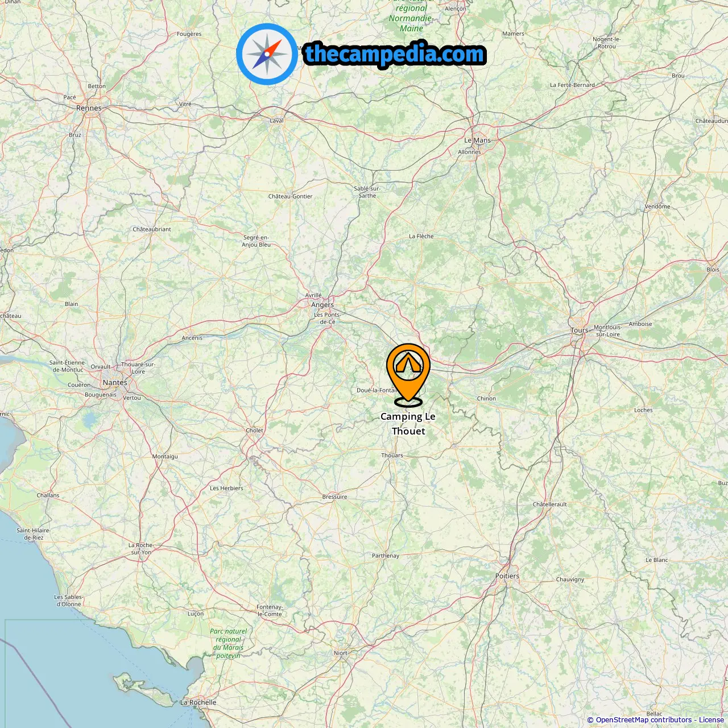Click the blue compass logo icon
Screen dimensions: 728x728
point(267,54)
